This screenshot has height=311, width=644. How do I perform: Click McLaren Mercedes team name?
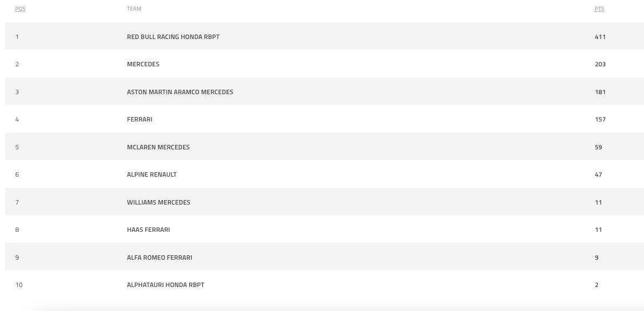[x=158, y=147]
